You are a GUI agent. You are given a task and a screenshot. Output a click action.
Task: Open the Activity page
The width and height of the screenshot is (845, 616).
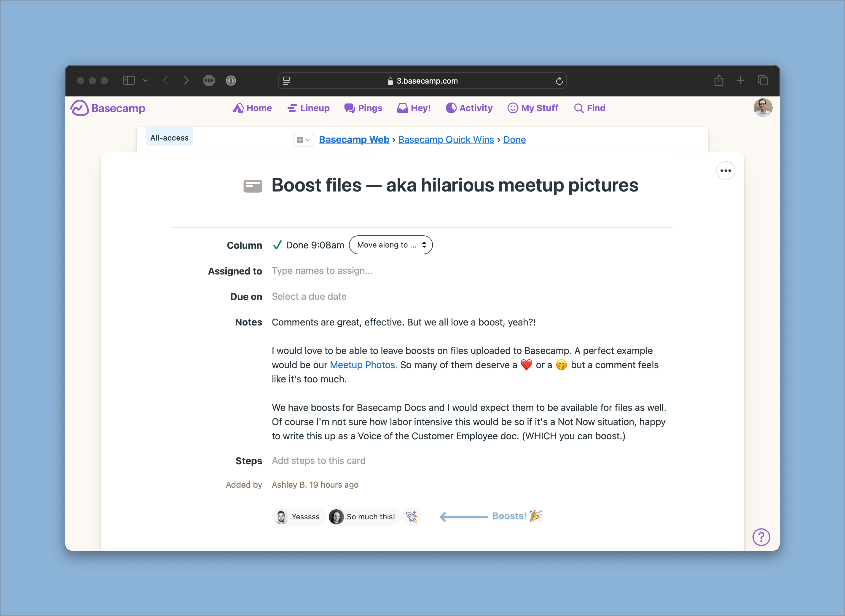pos(469,108)
